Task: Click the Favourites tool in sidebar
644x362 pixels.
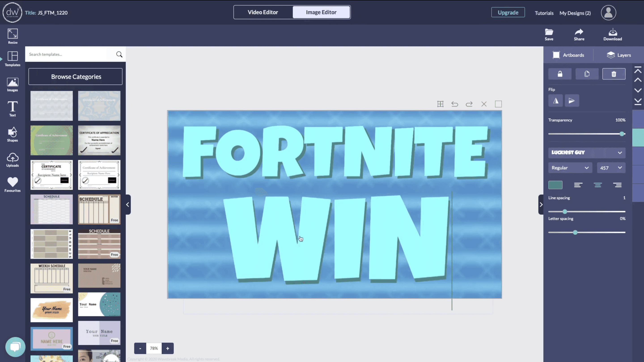Action: 12,185
